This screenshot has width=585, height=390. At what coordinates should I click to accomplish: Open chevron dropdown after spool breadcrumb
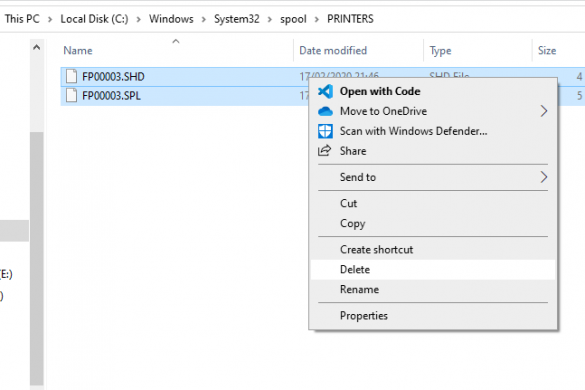pyautogui.click(x=317, y=19)
